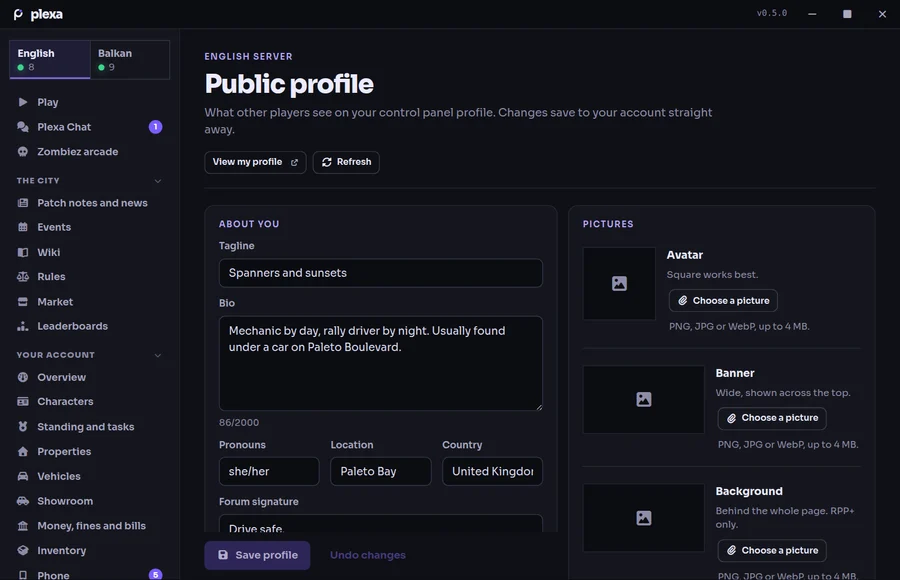Open the Characters page
This screenshot has height=580, width=900.
point(90,401)
